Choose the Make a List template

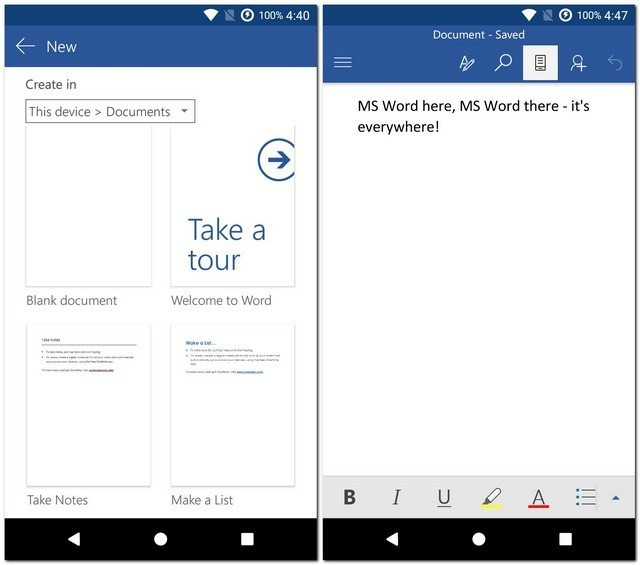(x=233, y=404)
